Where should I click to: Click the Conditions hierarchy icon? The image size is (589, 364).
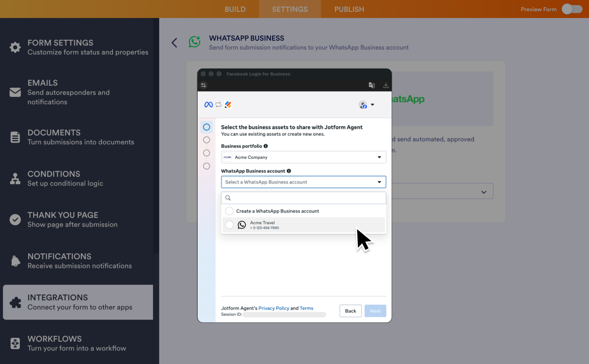pos(15,179)
